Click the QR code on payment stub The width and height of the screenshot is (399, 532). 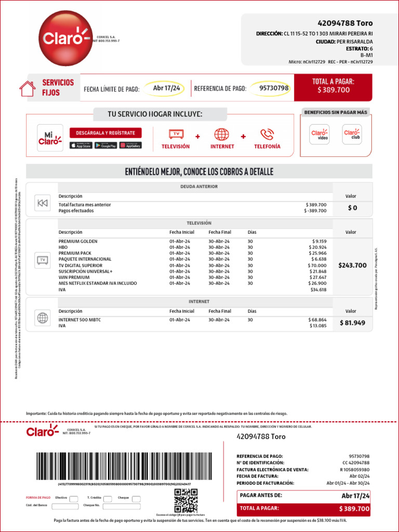186,500
